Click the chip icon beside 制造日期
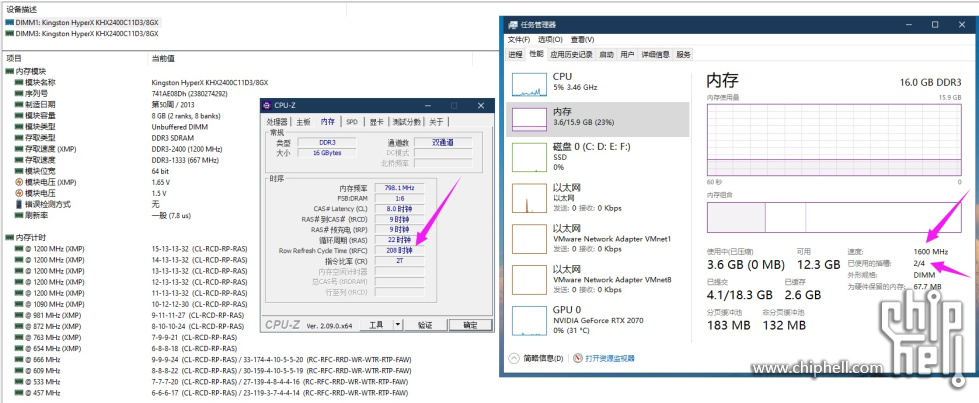The image size is (979, 403). coord(19,104)
